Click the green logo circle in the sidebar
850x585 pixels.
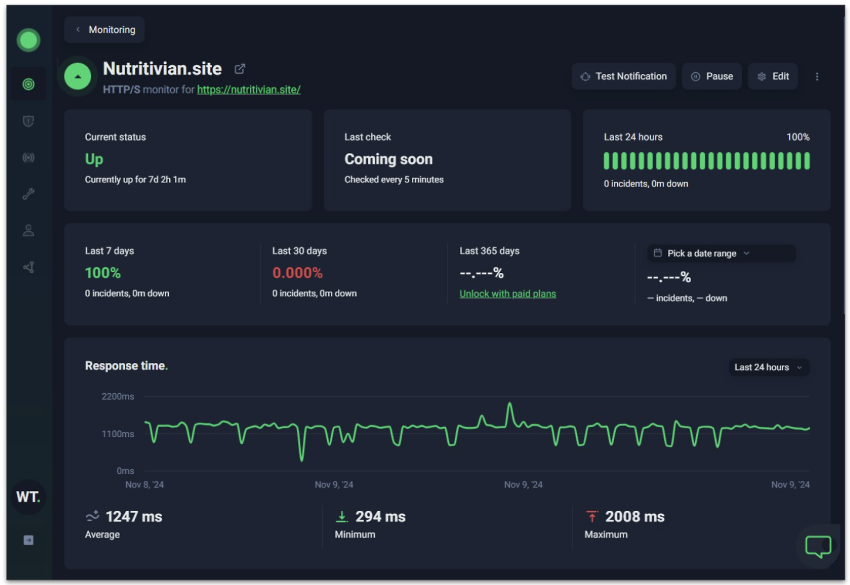click(28, 40)
